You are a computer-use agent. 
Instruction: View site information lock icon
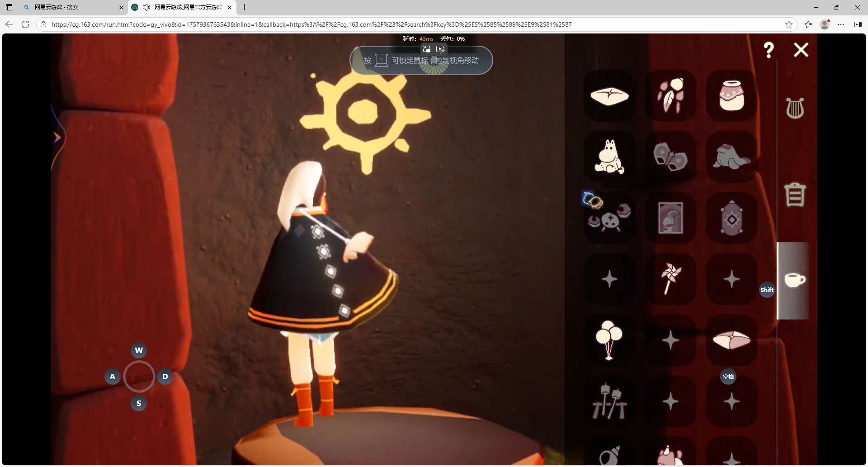[43, 24]
